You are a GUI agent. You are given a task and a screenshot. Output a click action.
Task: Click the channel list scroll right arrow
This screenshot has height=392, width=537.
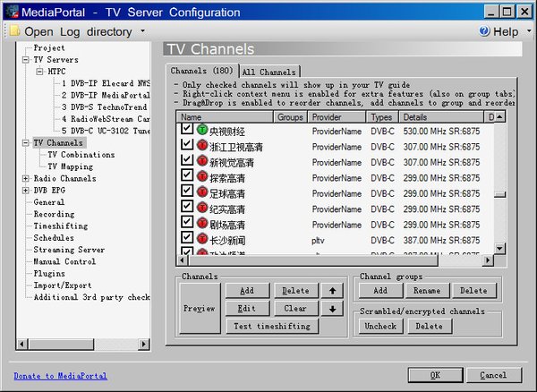click(x=488, y=260)
